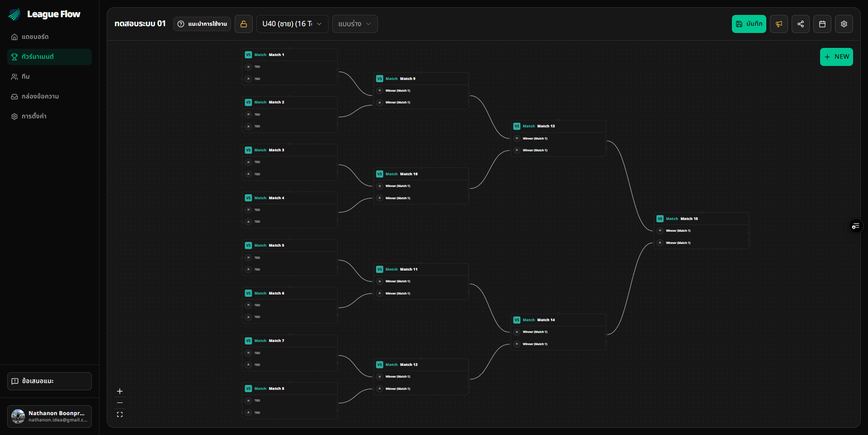868x435 pixels.
Task: Click the League Flow logo
Action: click(x=44, y=14)
